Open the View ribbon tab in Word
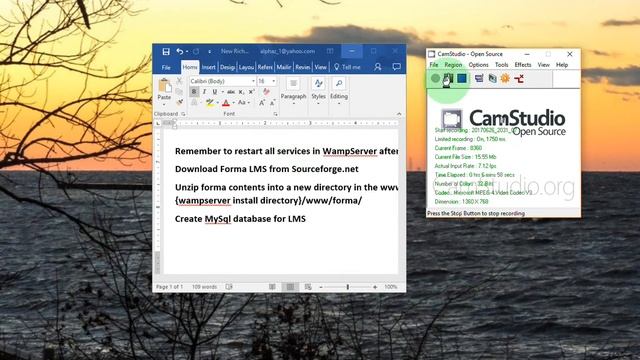This screenshot has width=640, height=360. pyautogui.click(x=320, y=67)
